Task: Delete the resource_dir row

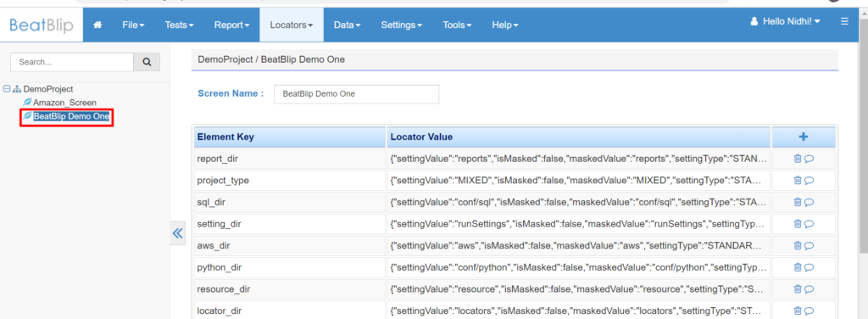Action: click(798, 289)
